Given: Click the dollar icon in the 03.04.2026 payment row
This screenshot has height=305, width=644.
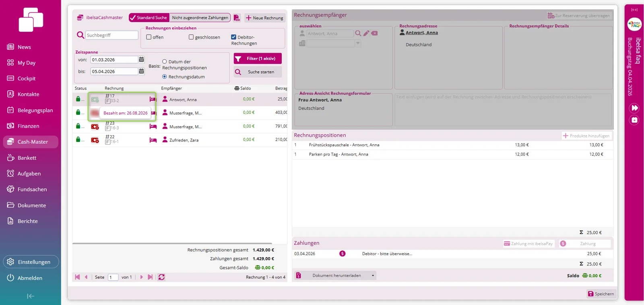Looking at the screenshot, I should [343, 254].
